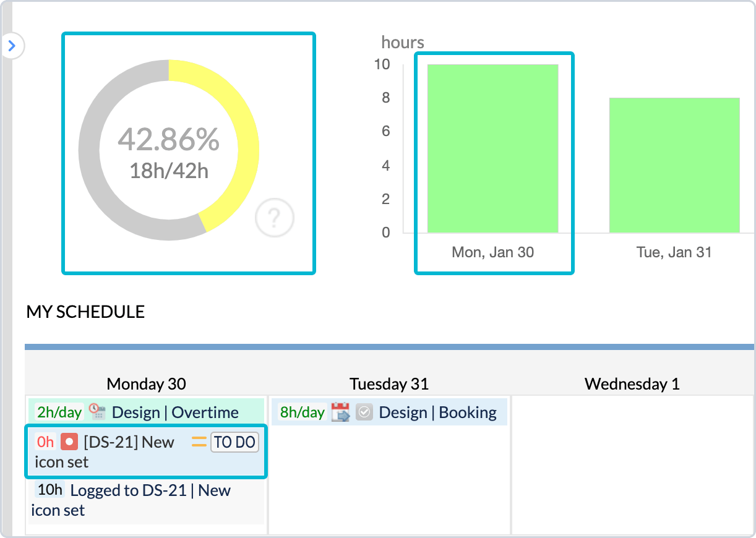This screenshot has height=538, width=756.
Task: Click the empty Wednesday 1 schedule cell
Action: click(x=632, y=464)
